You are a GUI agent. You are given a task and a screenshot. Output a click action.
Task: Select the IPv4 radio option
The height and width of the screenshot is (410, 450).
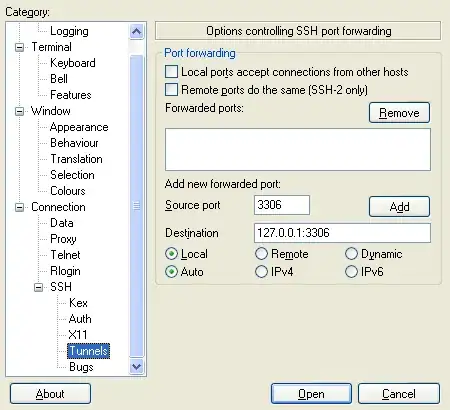[261, 272]
